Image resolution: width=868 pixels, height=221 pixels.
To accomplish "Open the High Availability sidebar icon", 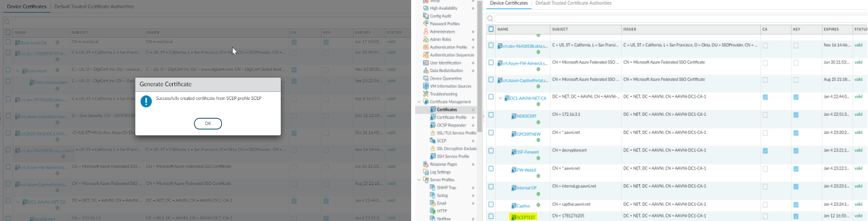I will (425, 9).
